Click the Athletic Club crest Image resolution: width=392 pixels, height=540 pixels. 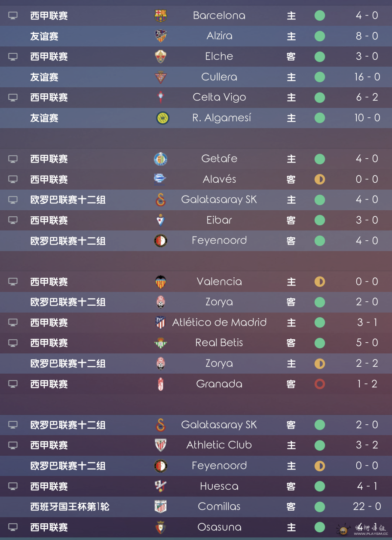point(161,445)
